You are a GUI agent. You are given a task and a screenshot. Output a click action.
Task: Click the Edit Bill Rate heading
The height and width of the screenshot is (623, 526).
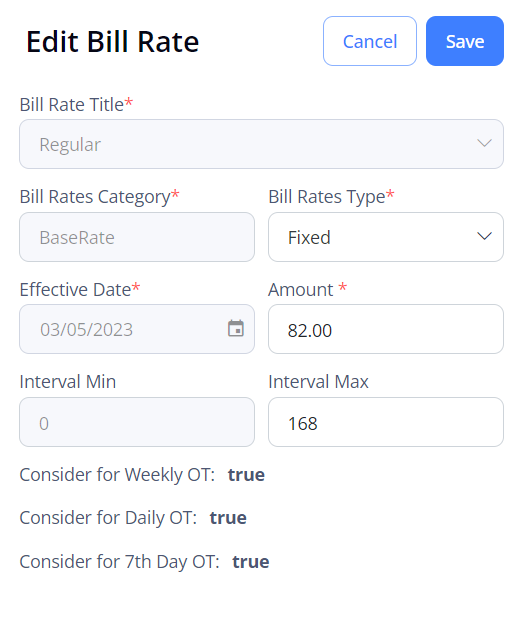[112, 42]
